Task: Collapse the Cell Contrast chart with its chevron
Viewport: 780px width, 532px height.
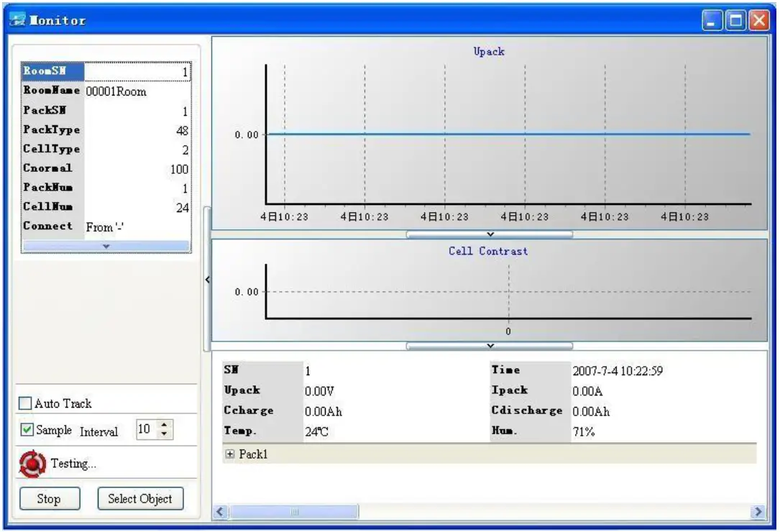Action: point(490,346)
